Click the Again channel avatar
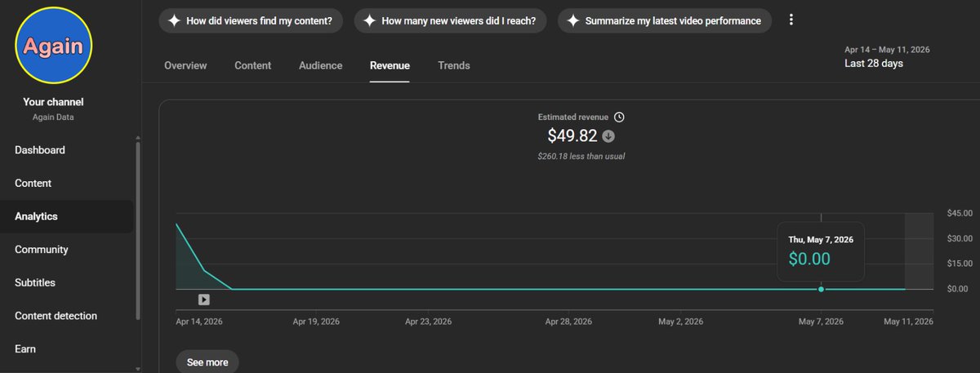This screenshot has width=980, height=373. point(53,46)
